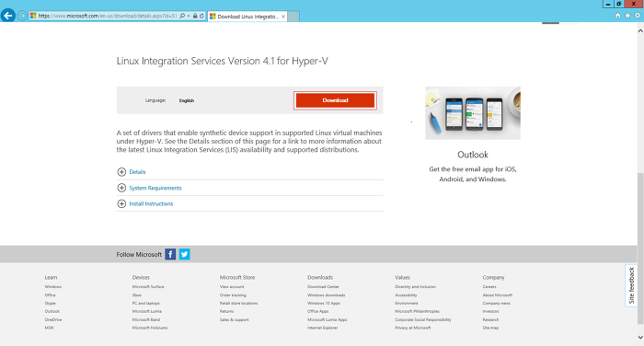
Task: Open a new blank tab
Action: coord(293,17)
